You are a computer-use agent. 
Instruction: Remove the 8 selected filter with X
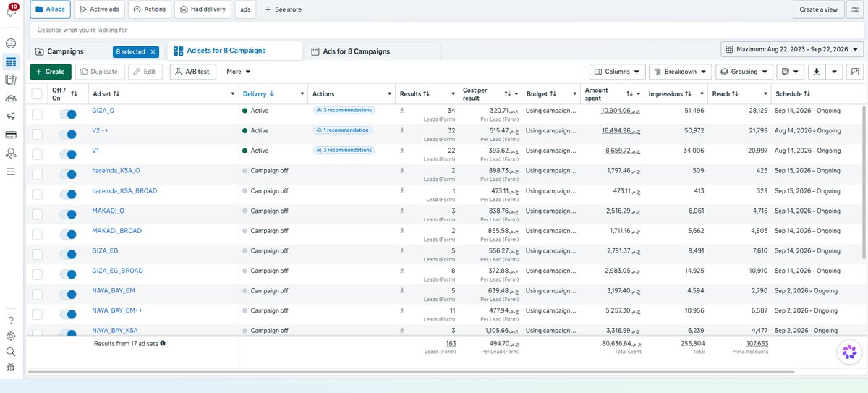[x=153, y=52]
